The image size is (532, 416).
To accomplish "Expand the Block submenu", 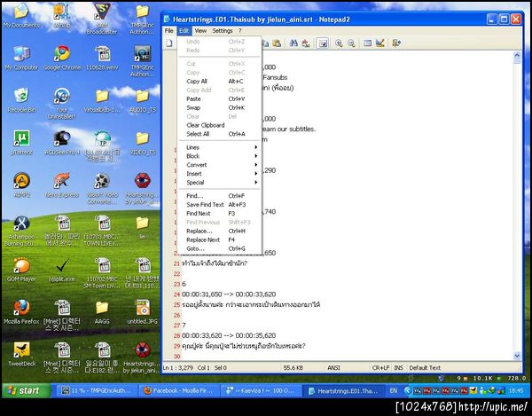I will click(220, 156).
